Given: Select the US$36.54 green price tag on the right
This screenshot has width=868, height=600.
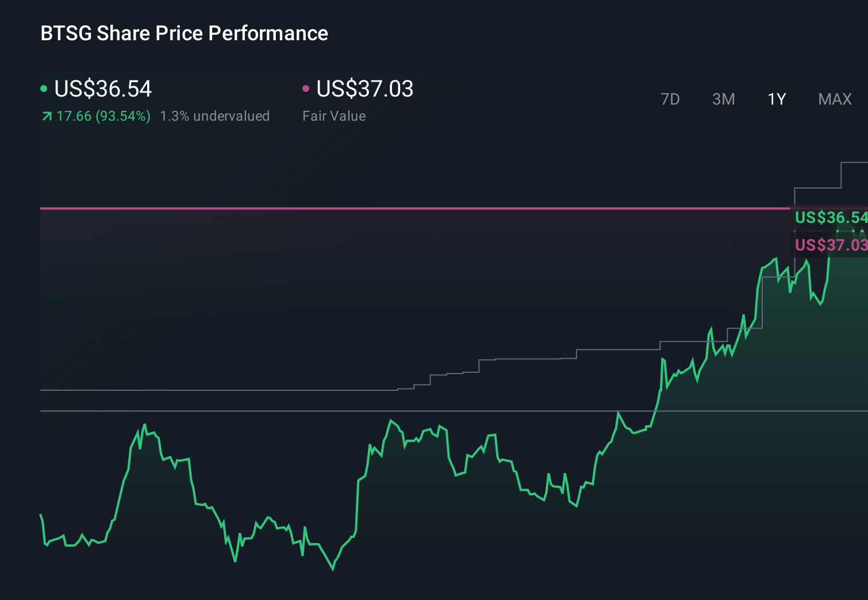Looking at the screenshot, I should [829, 218].
